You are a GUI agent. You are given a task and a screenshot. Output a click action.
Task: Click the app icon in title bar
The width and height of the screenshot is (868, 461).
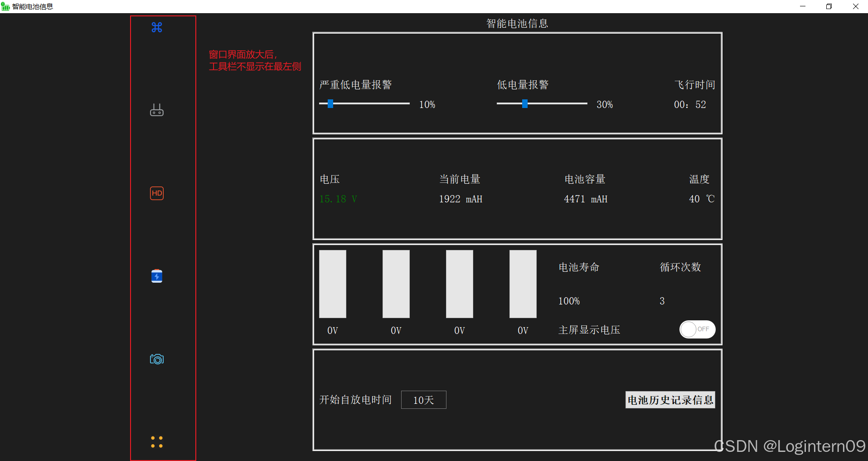(5, 6)
